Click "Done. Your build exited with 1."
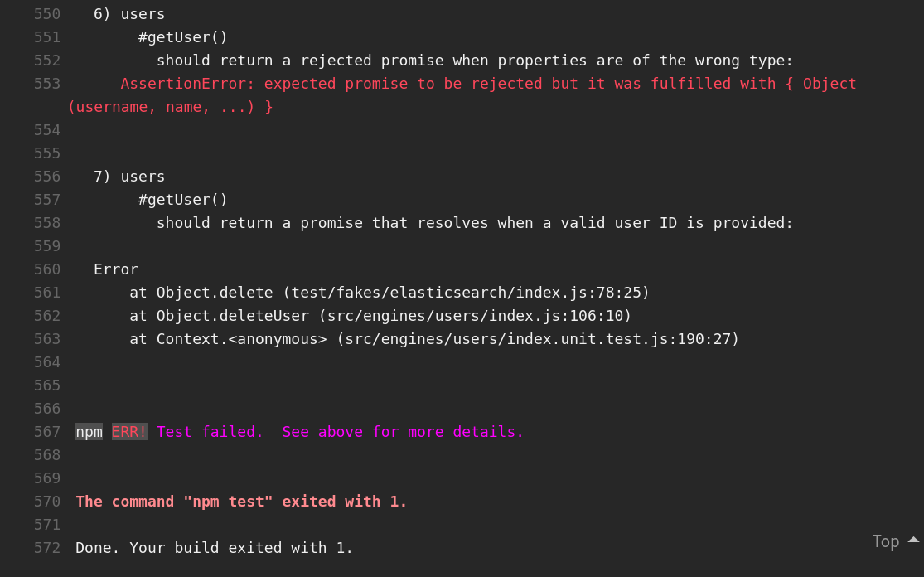The height and width of the screenshot is (577, 924). pos(215,548)
